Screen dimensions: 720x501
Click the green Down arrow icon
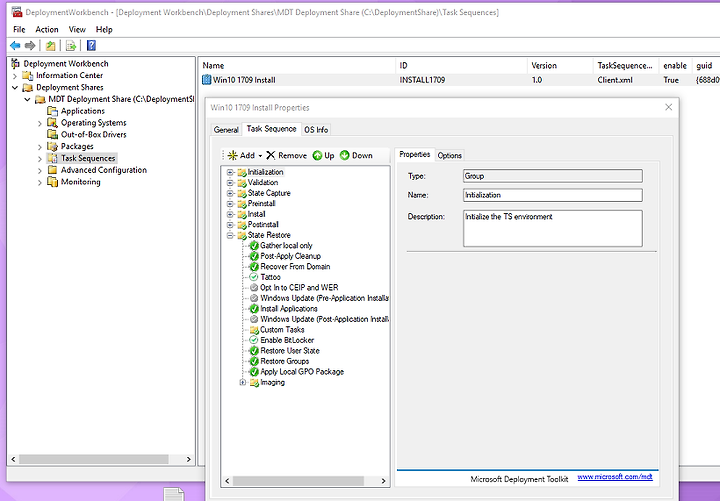coord(345,156)
